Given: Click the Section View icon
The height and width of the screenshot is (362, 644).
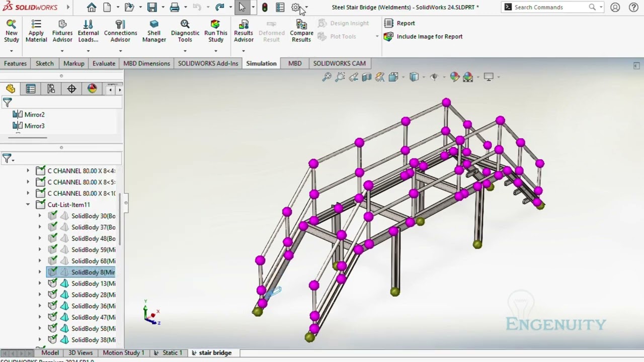Looking at the screenshot, I should (367, 77).
